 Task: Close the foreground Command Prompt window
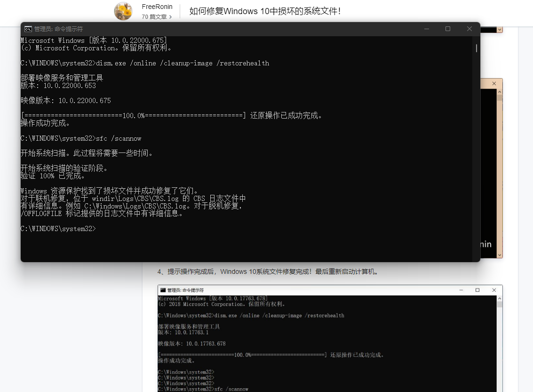point(469,29)
